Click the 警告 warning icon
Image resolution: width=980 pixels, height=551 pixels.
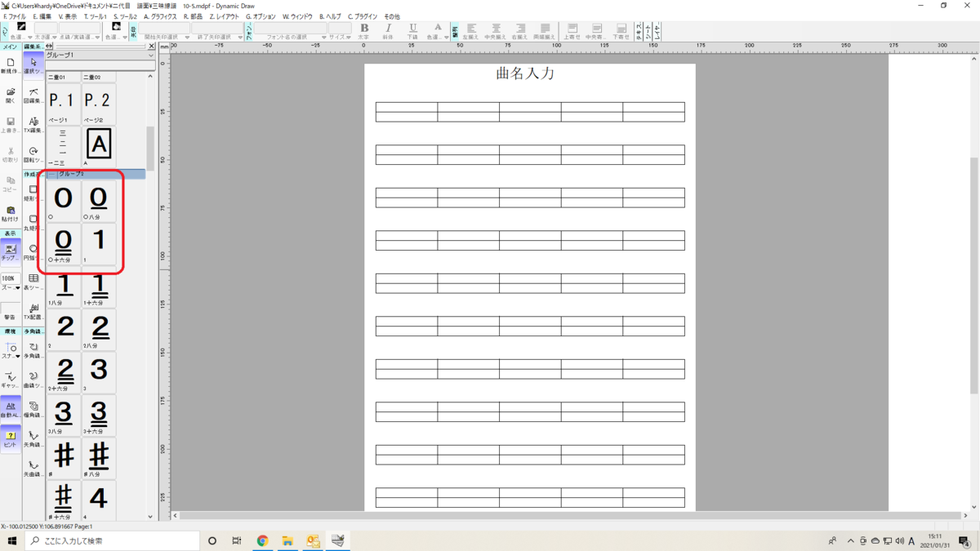pos(11,311)
